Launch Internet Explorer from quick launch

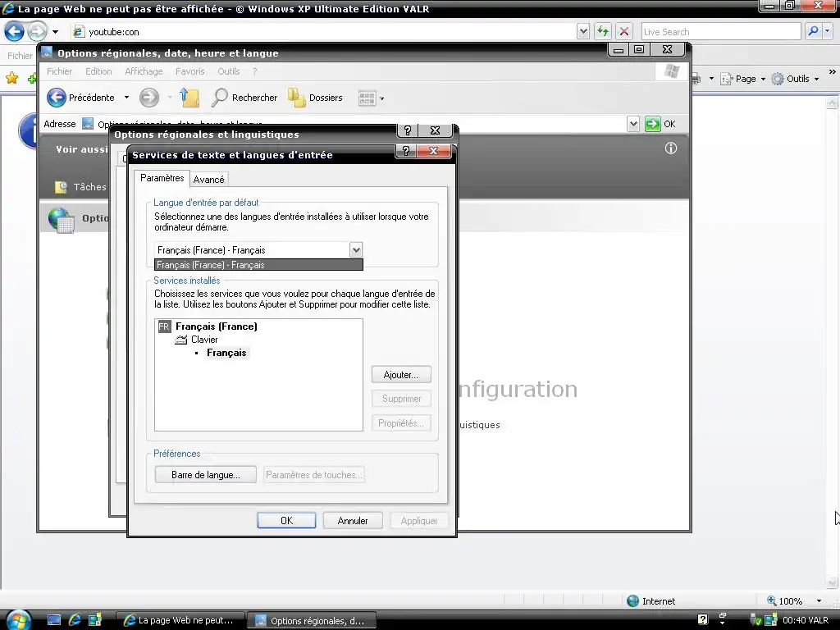pyautogui.click(x=75, y=620)
